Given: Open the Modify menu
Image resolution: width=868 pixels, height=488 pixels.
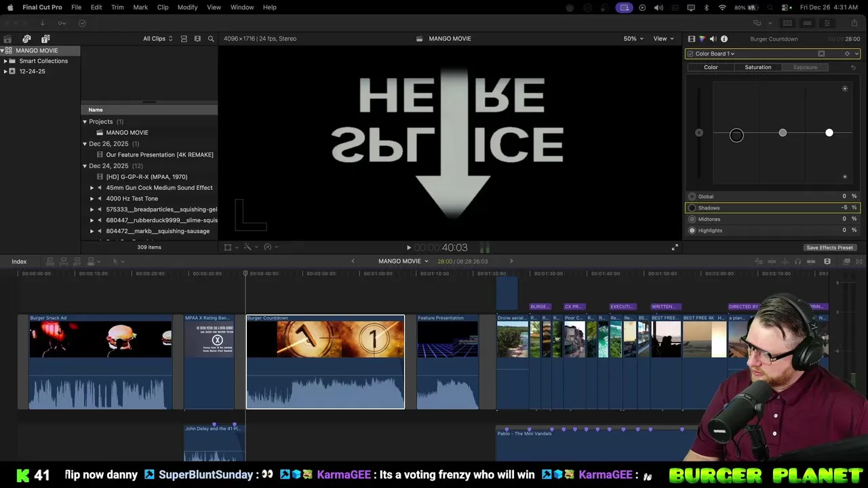Looking at the screenshot, I should (187, 7).
